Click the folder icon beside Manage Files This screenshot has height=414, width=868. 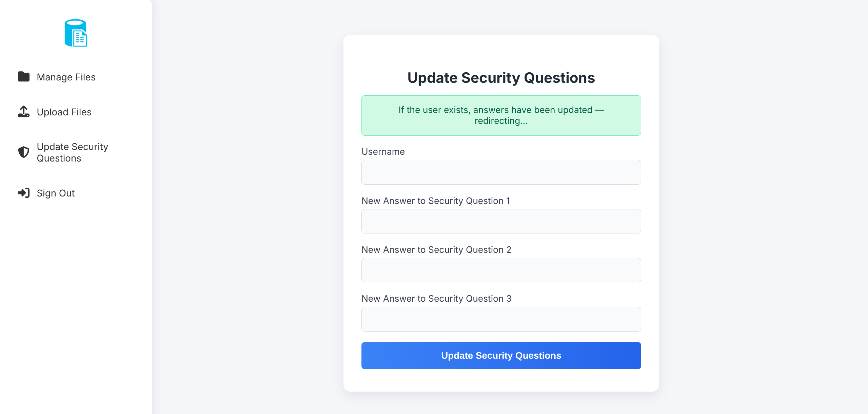click(24, 77)
